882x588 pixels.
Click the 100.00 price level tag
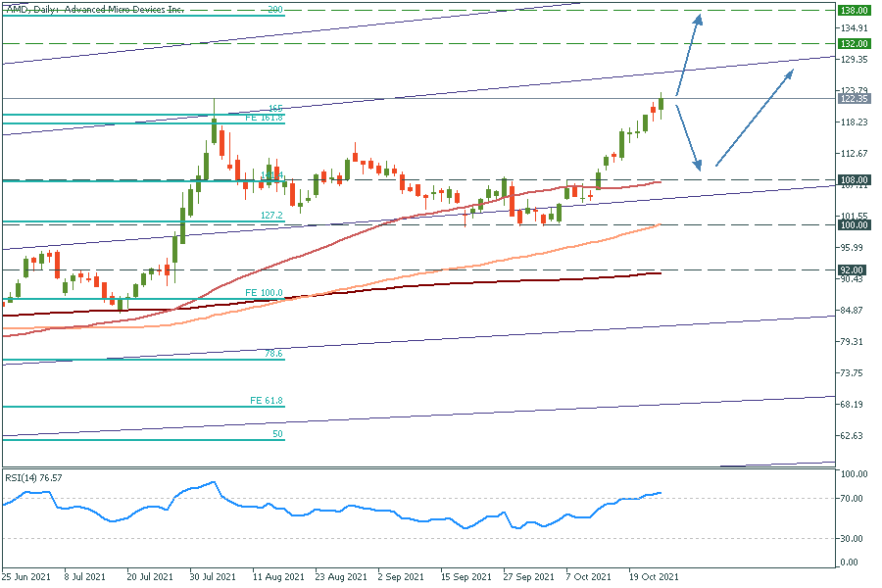click(x=854, y=225)
